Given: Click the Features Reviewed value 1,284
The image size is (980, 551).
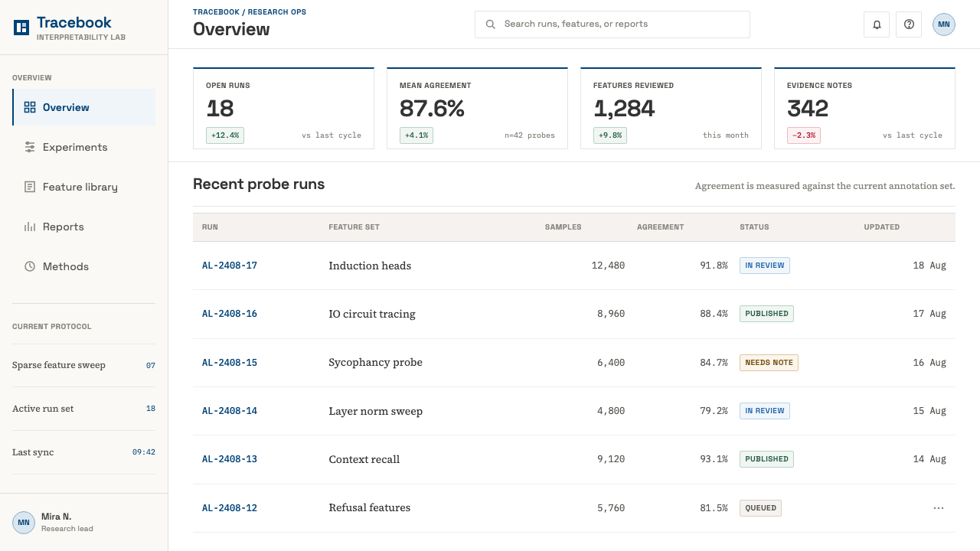Looking at the screenshot, I should click(624, 109).
